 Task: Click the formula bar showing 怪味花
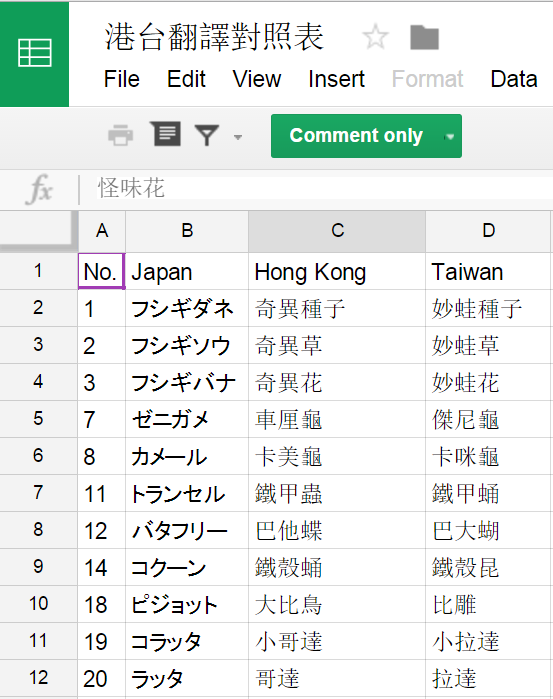(325, 188)
